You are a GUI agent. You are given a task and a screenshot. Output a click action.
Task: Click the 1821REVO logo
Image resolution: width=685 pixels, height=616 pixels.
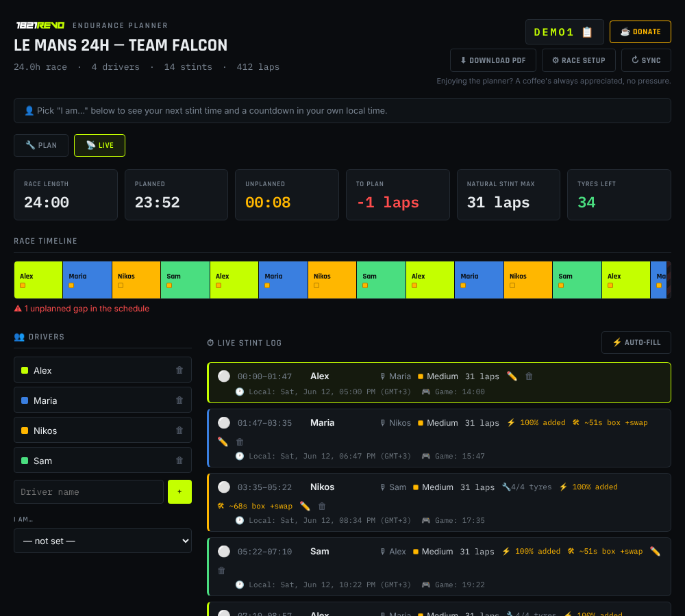coord(40,25)
